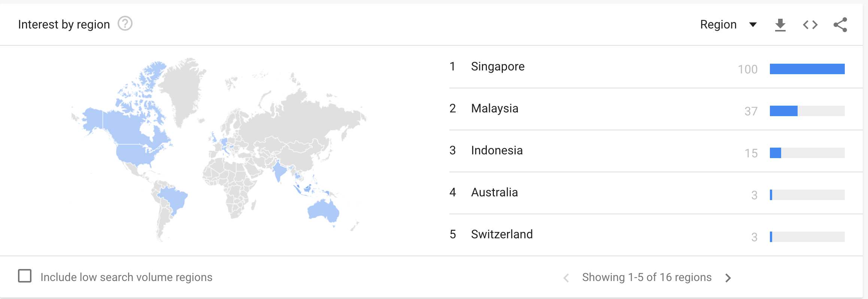This screenshot has width=868, height=299.
Task: Click the Singapore region entry
Action: (x=498, y=67)
